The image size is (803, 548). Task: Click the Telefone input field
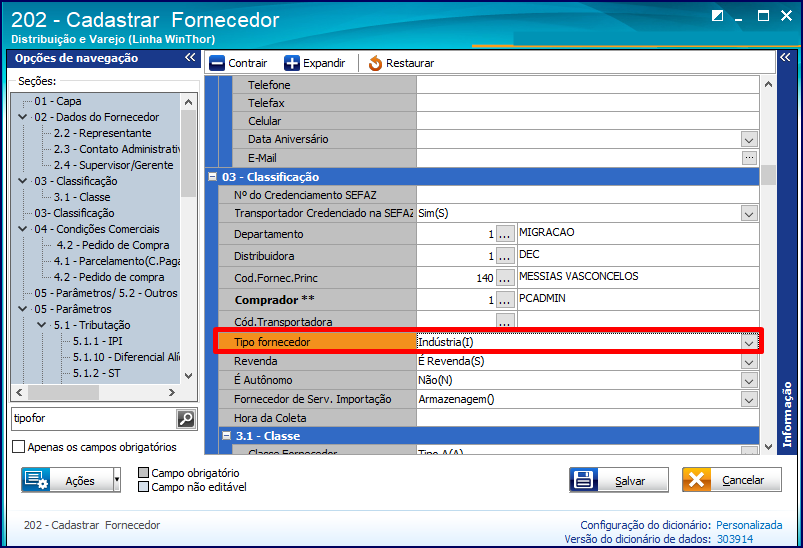point(587,85)
